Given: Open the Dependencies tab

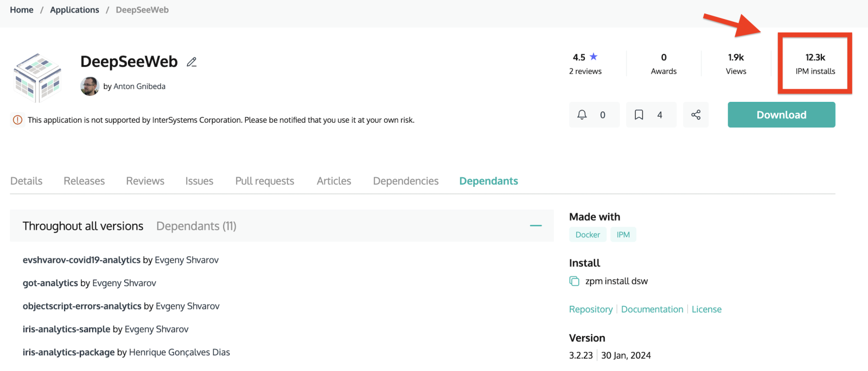Looking at the screenshot, I should click(406, 181).
